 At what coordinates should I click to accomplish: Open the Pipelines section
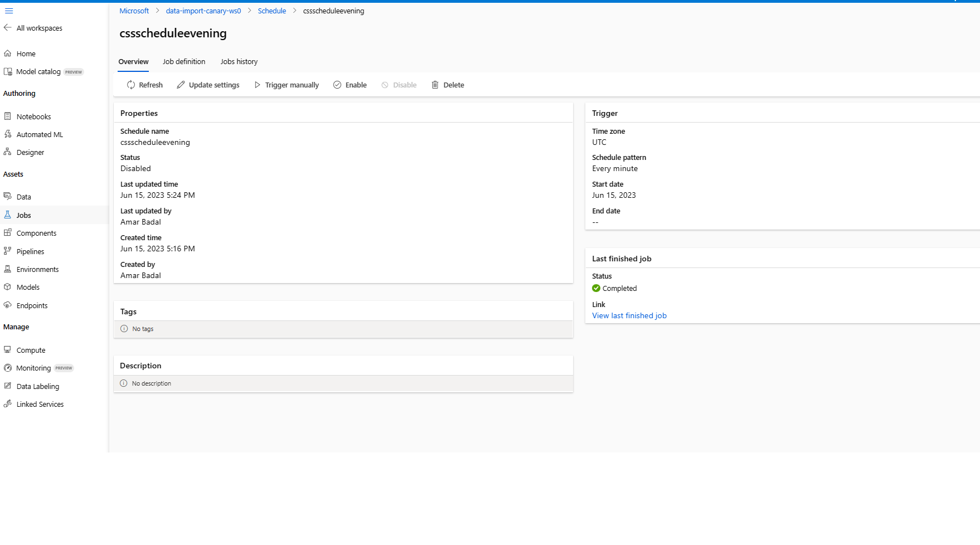(30, 251)
